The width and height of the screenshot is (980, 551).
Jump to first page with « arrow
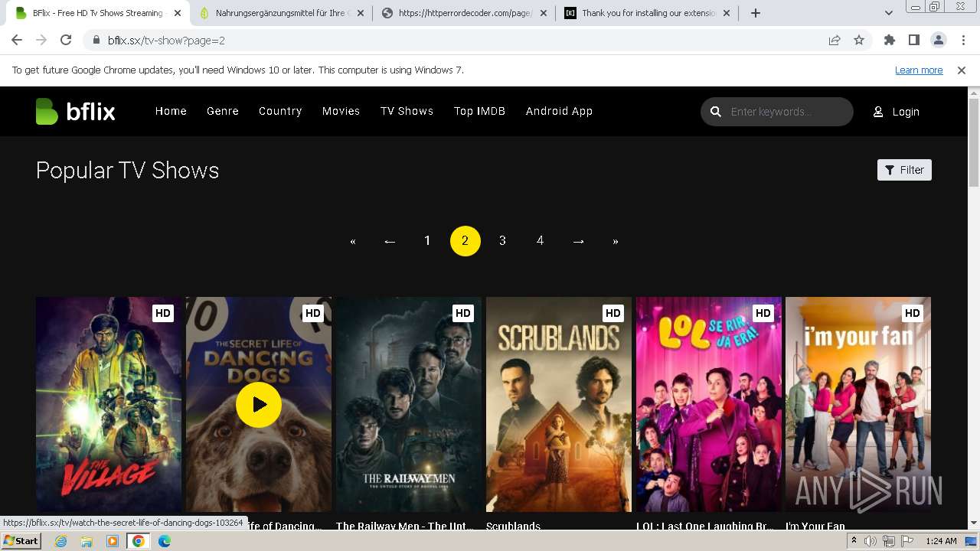coord(352,241)
